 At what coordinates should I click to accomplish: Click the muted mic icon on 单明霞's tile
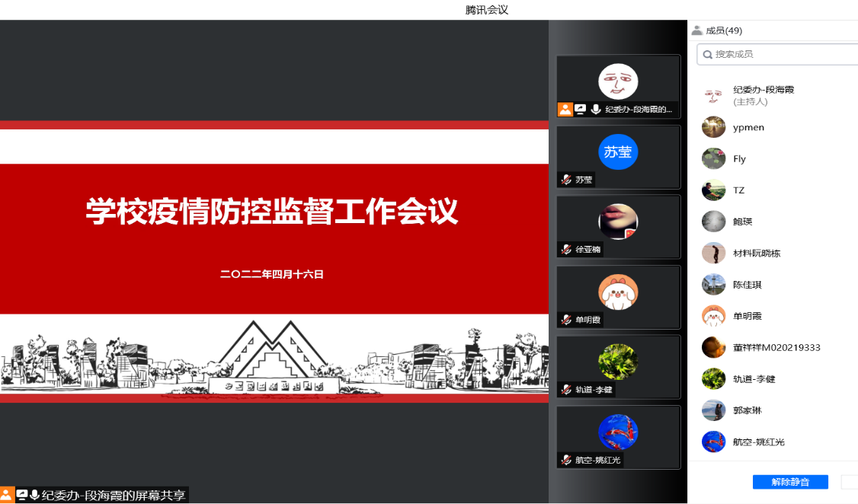click(x=566, y=320)
